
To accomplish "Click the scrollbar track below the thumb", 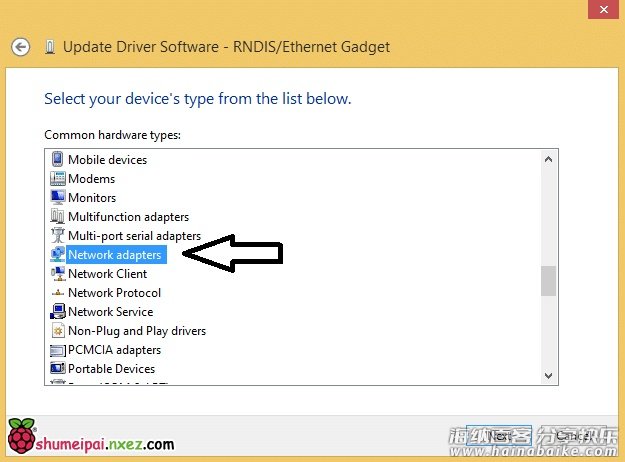I will (x=548, y=335).
